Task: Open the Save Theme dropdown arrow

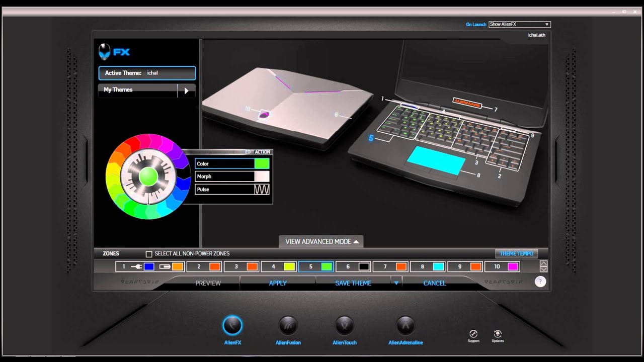Action: (x=396, y=283)
